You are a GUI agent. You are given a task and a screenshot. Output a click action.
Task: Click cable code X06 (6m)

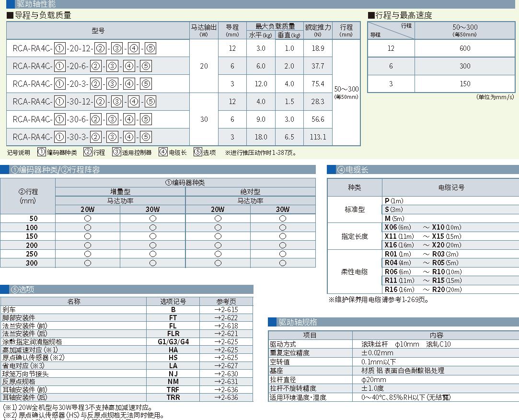(398, 227)
